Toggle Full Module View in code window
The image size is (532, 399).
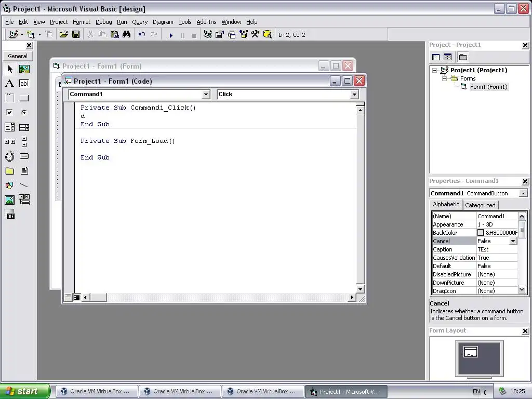(77, 297)
